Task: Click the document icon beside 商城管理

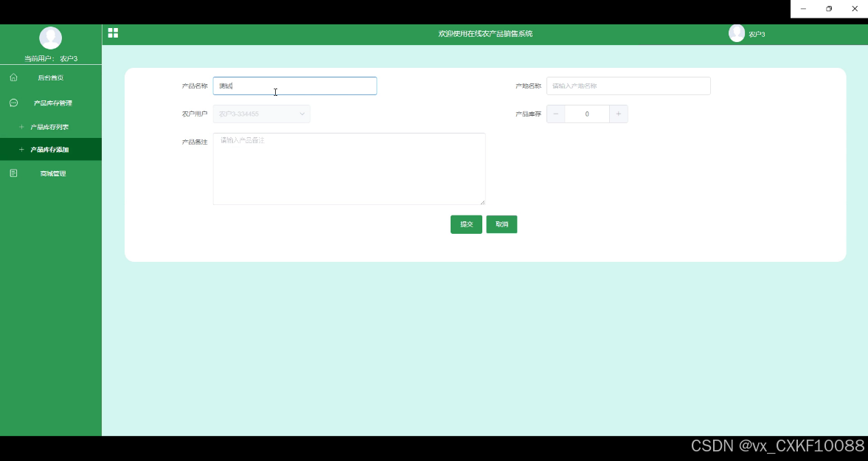Action: (x=14, y=173)
